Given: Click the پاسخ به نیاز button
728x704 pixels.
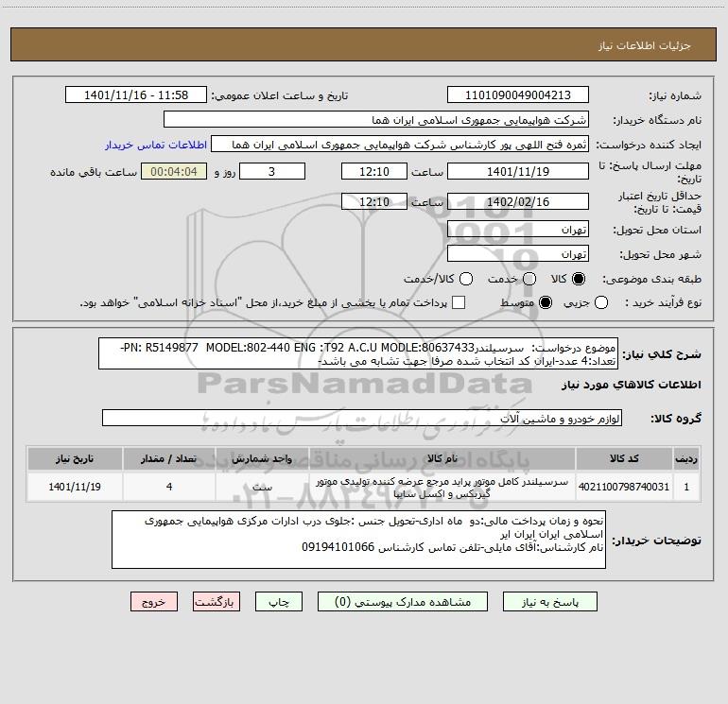Looking at the screenshot, I should point(550,602).
